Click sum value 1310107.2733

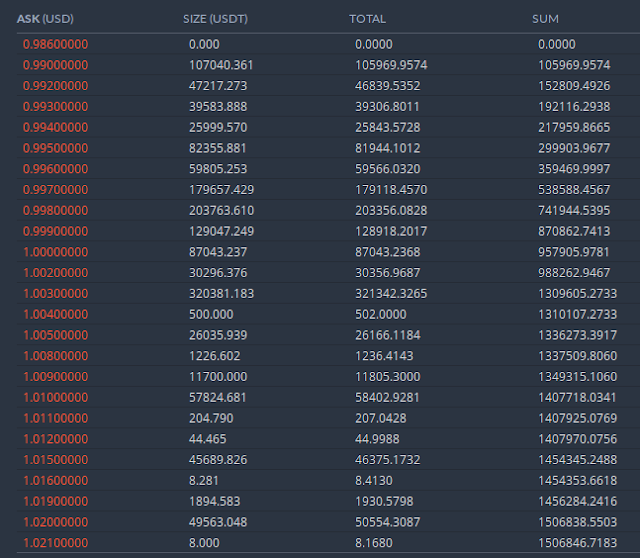(x=578, y=314)
